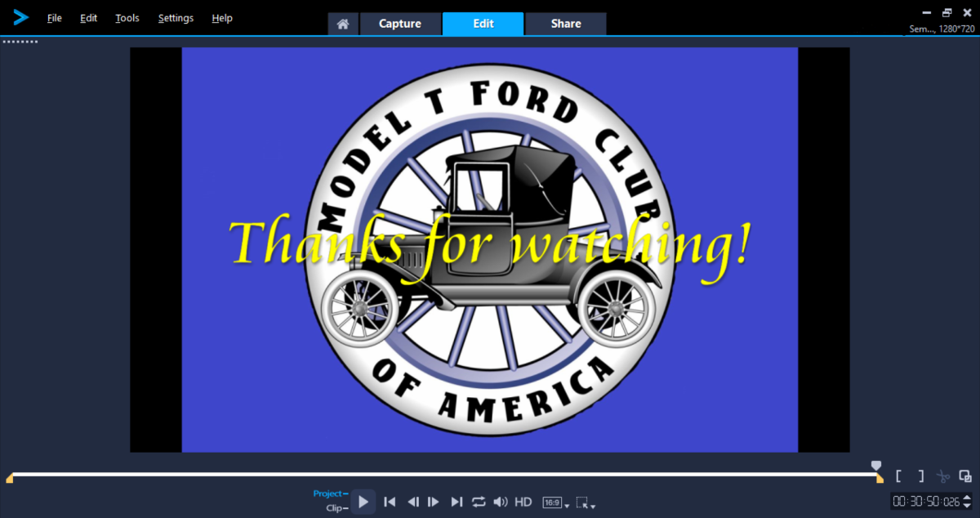Set the Mark-in bracket
The width and height of the screenshot is (980, 518).
tap(898, 476)
